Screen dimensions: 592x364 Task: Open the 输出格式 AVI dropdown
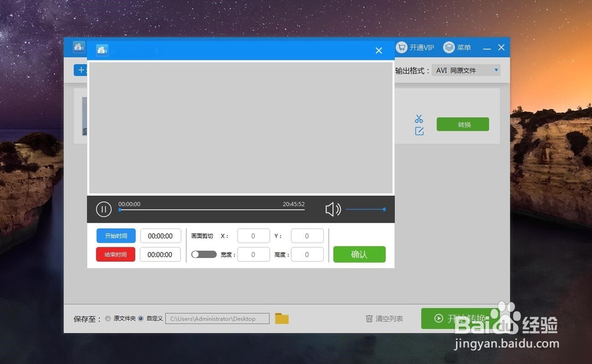click(466, 70)
